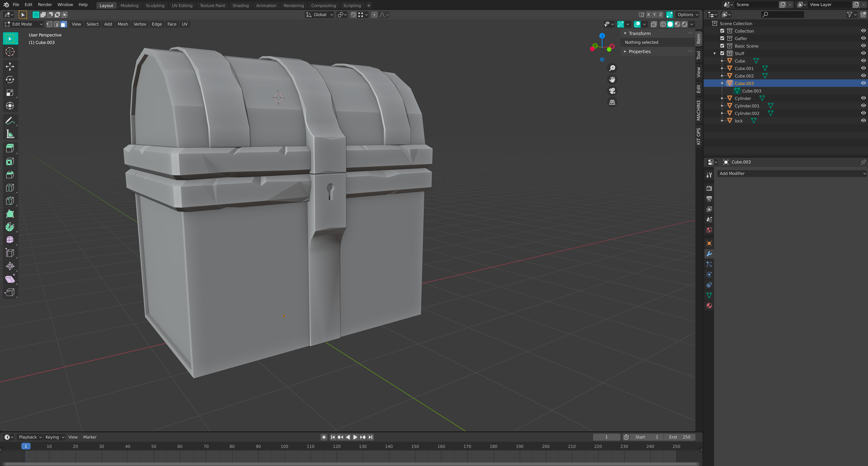This screenshot has width=868, height=466.
Task: Choose the Extrude Region tool
Action: 10,148
